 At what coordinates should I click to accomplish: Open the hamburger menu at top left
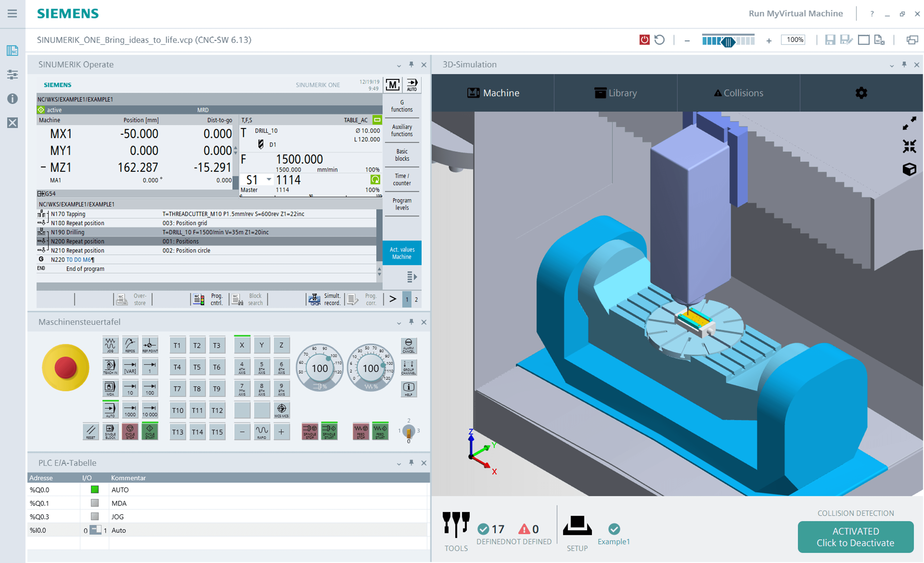[12, 13]
